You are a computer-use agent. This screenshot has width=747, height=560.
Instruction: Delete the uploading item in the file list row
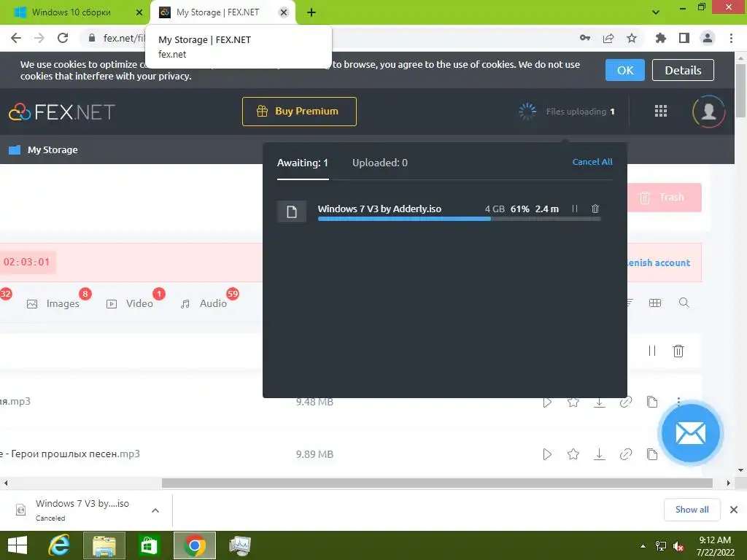tap(678, 351)
